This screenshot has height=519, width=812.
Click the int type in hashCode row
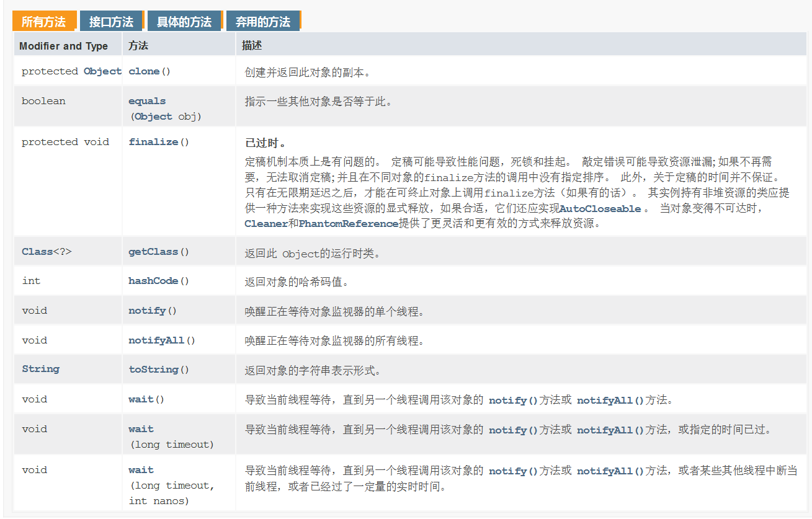(x=31, y=281)
